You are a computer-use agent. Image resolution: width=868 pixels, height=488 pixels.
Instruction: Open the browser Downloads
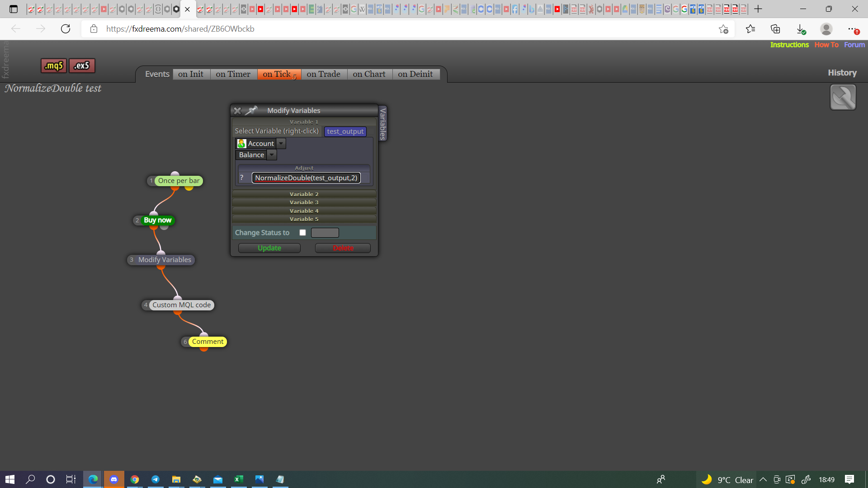click(801, 29)
